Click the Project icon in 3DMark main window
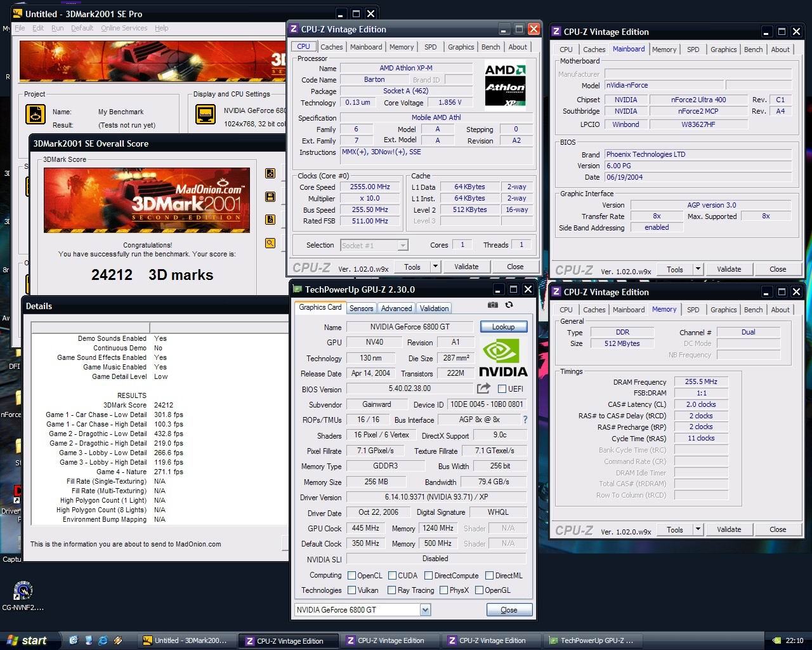 point(36,114)
